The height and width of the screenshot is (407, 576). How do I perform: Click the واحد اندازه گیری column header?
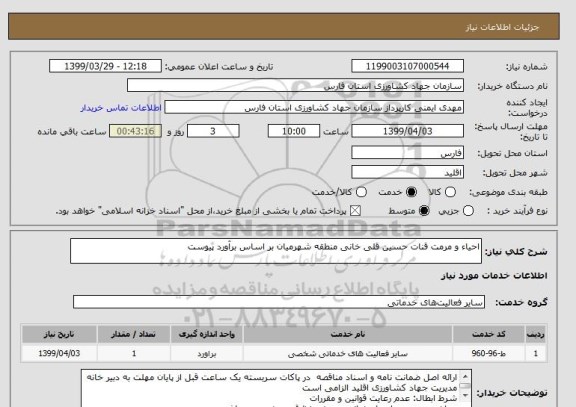coord(206,334)
